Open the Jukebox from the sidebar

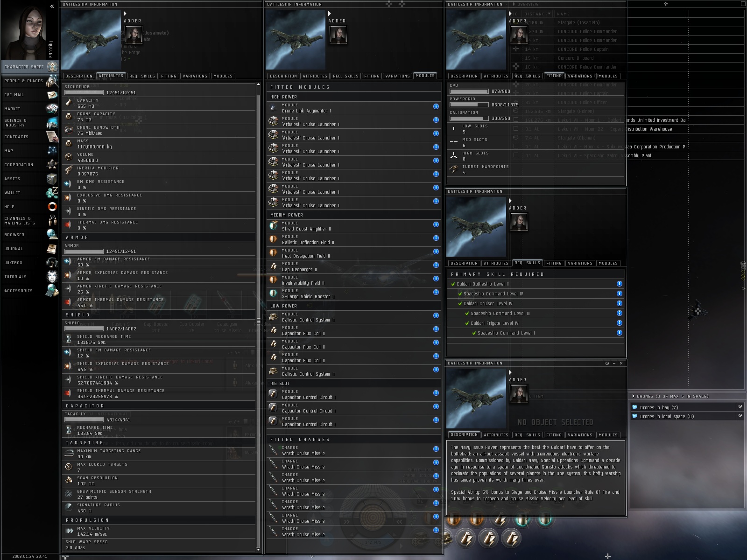30,263
